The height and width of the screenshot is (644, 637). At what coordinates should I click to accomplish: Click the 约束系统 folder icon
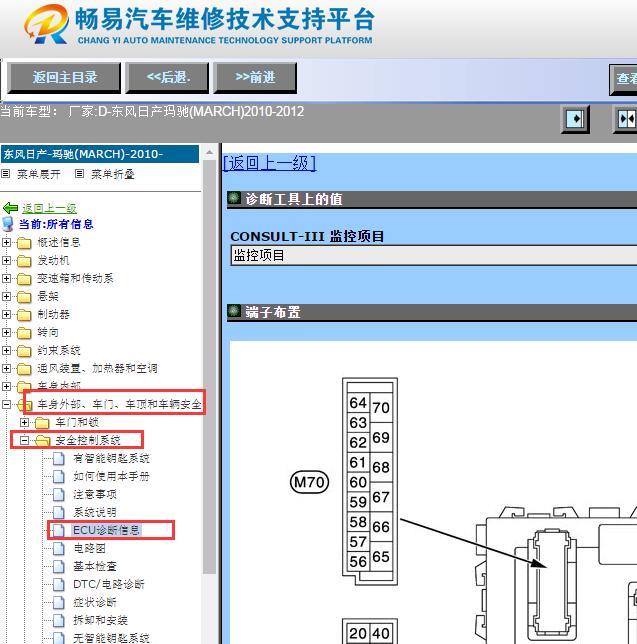click(x=24, y=351)
